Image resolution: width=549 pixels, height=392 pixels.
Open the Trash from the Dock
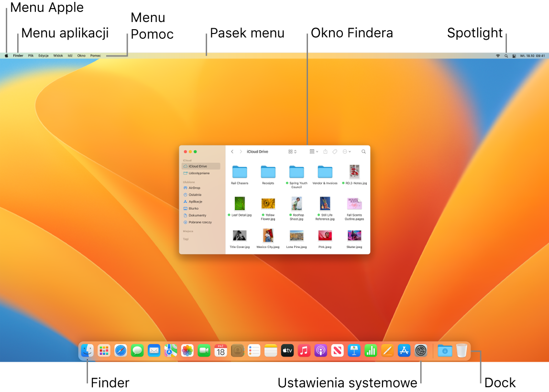[x=461, y=350]
